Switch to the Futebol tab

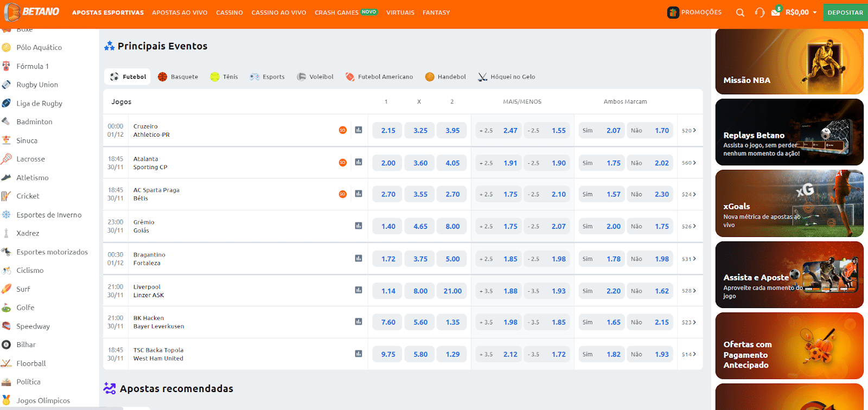click(x=127, y=77)
